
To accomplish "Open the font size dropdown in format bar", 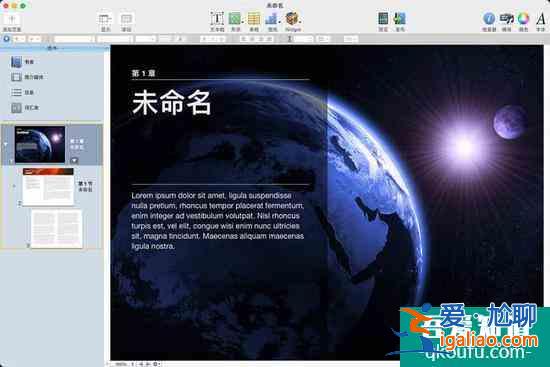I will coord(146,39).
